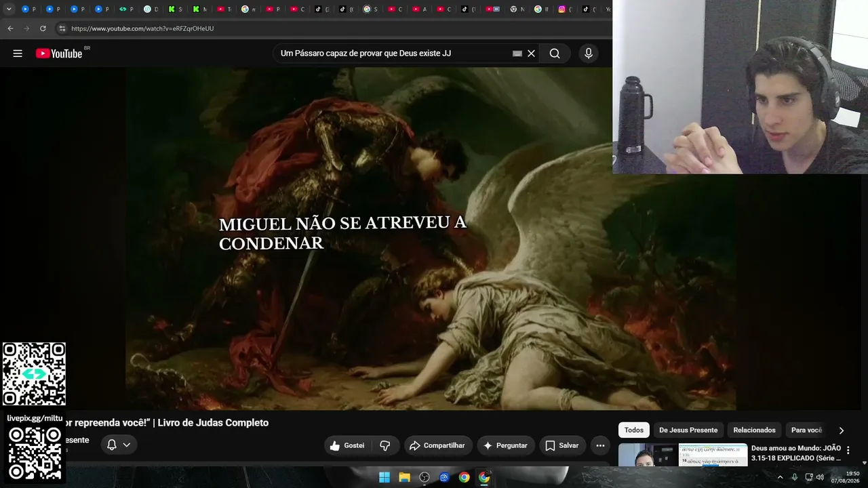View site information icon in address bar

pyautogui.click(x=62, y=28)
